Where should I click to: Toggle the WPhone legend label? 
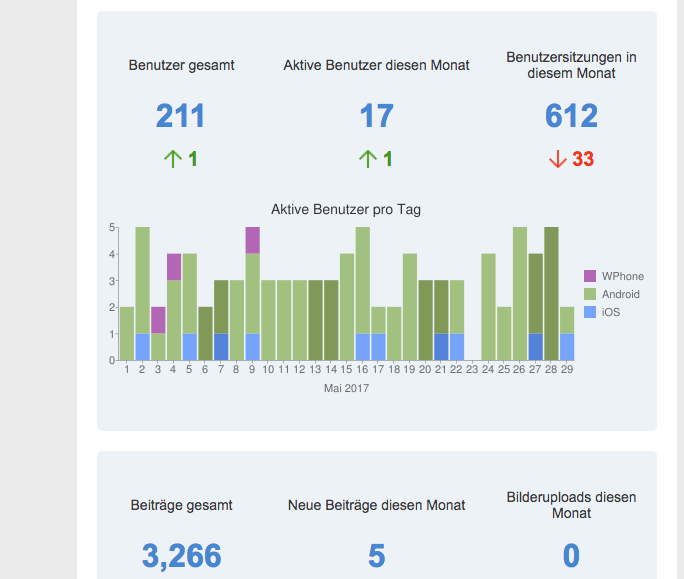point(622,276)
